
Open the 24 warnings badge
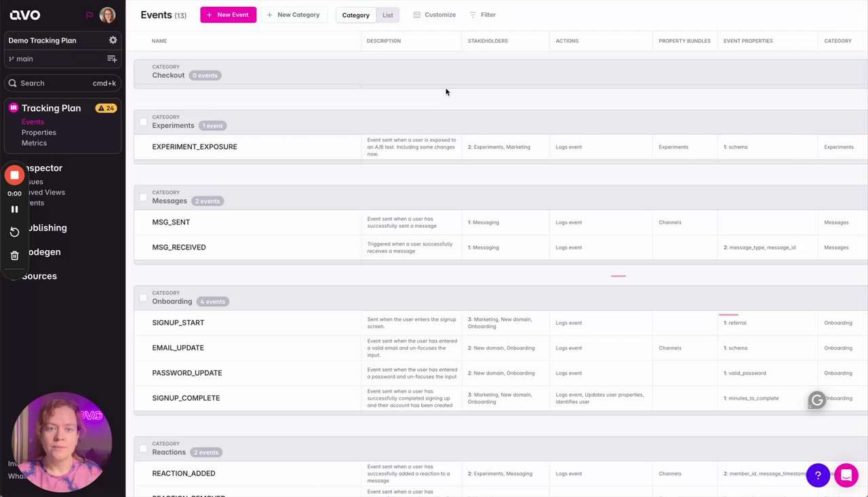106,108
